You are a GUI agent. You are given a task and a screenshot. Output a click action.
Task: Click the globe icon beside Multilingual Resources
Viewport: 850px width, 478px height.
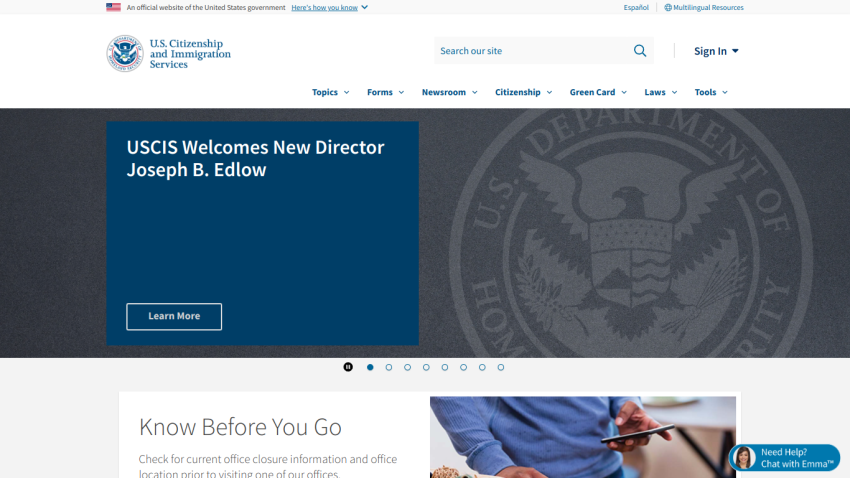(668, 8)
